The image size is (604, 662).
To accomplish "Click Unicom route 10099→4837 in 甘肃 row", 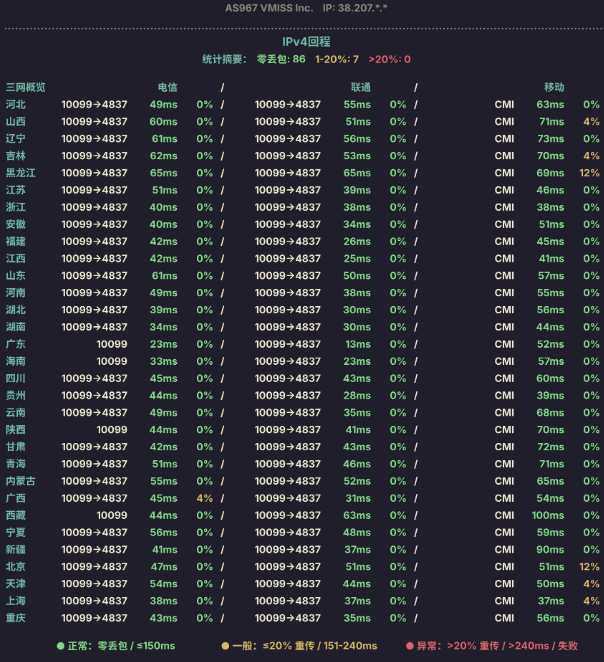I will [288, 447].
